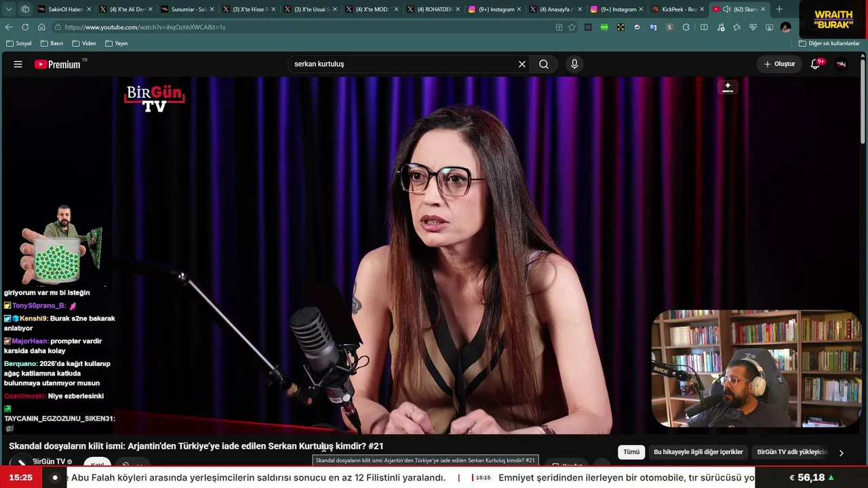
Task: Switch to the KickPeek tab
Action: pos(678,9)
